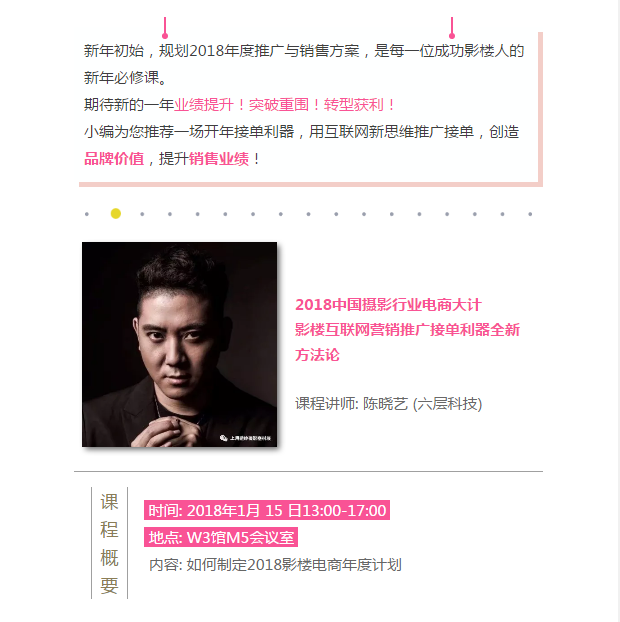Click bold pink text 品牌价值
The height and width of the screenshot is (622, 620).
point(114,159)
